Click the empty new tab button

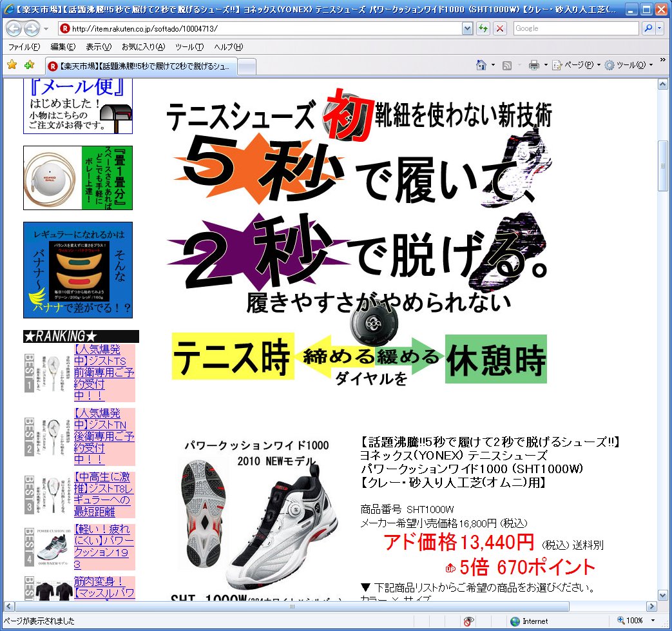point(246,67)
